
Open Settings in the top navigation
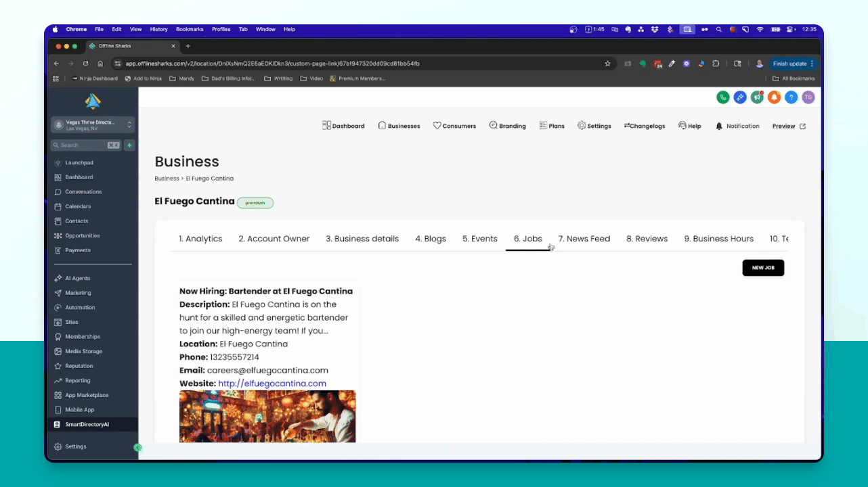tap(594, 126)
